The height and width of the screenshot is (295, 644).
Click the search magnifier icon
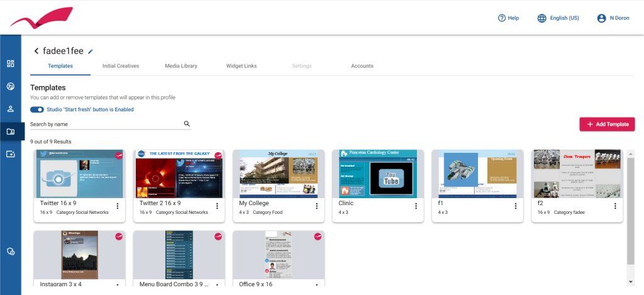187,124
